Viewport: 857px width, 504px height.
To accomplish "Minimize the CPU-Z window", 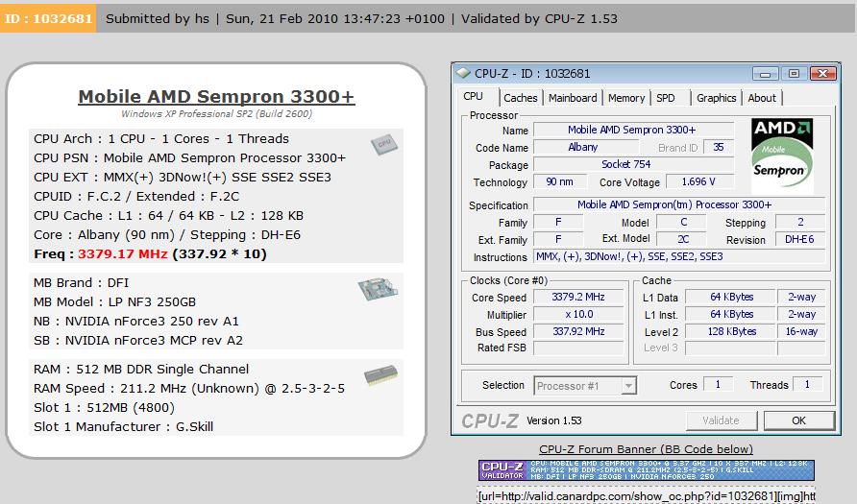I will click(x=765, y=73).
